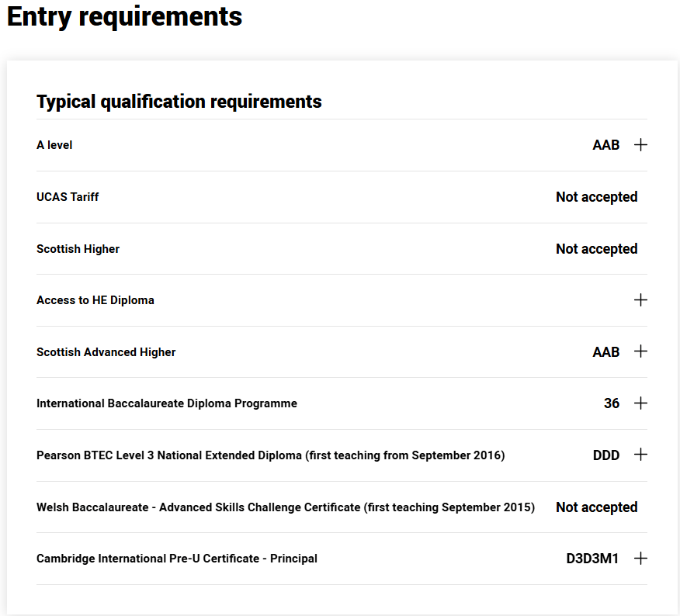680x616 pixels.
Task: Select the Welsh Baccalaureate Advanced Skills row label
Action: pos(286,507)
